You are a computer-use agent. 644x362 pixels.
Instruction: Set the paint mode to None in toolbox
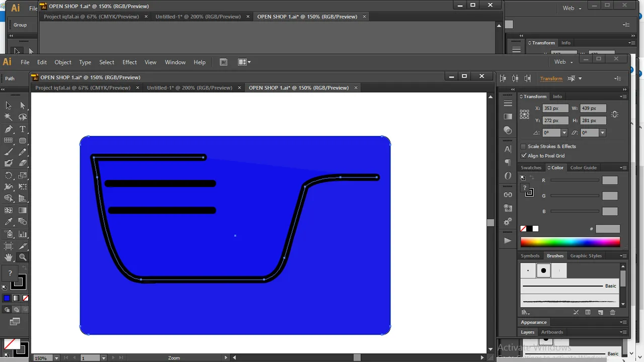[x=25, y=298]
